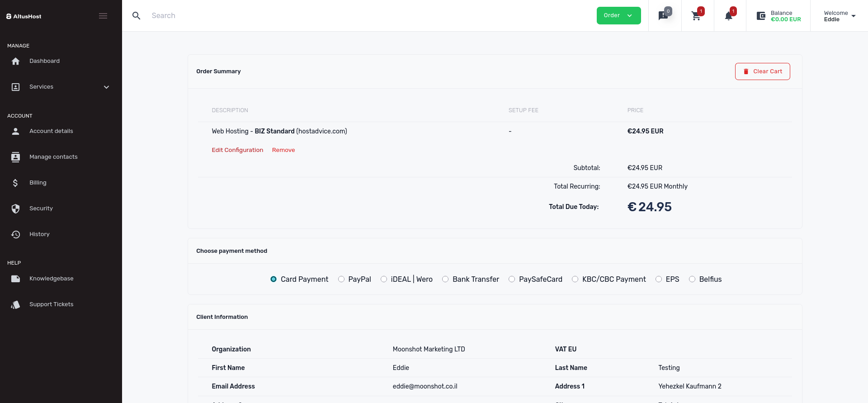The image size is (868, 403).
Task: Click the €24.95 total due today amount
Action: pyautogui.click(x=650, y=207)
